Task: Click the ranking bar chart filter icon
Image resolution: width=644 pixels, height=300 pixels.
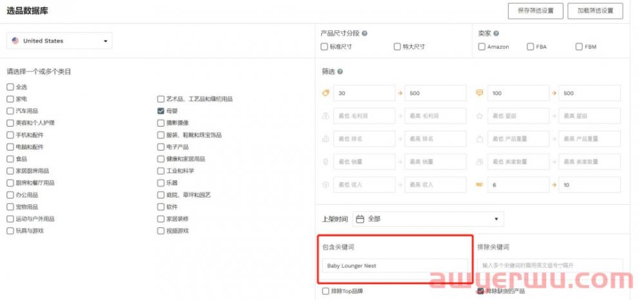Action: tap(325, 139)
